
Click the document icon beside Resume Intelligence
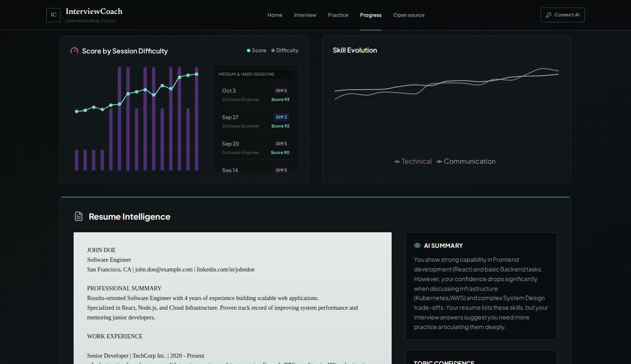79,216
